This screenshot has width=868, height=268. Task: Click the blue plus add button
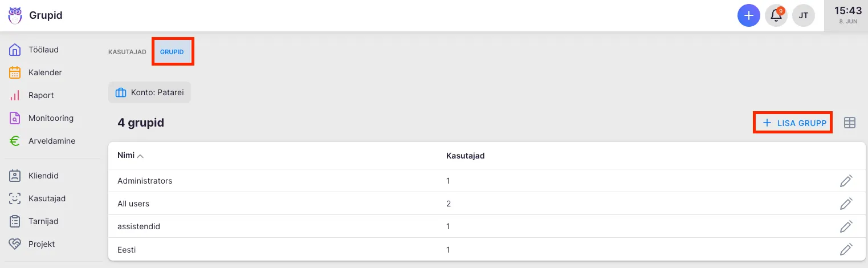pyautogui.click(x=749, y=15)
